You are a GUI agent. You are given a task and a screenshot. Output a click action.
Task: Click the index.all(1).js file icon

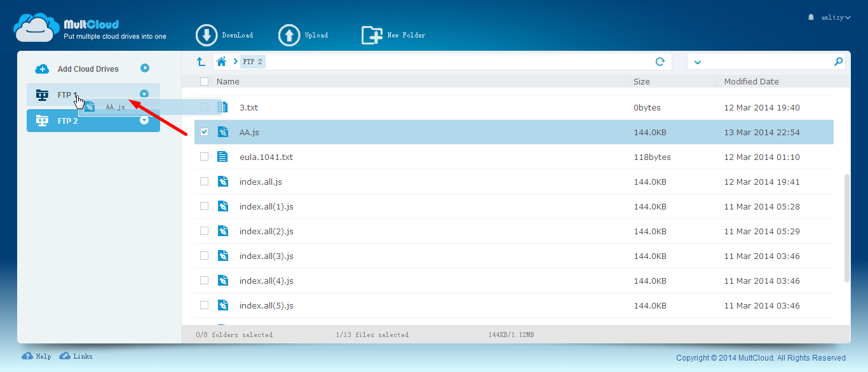coord(222,206)
